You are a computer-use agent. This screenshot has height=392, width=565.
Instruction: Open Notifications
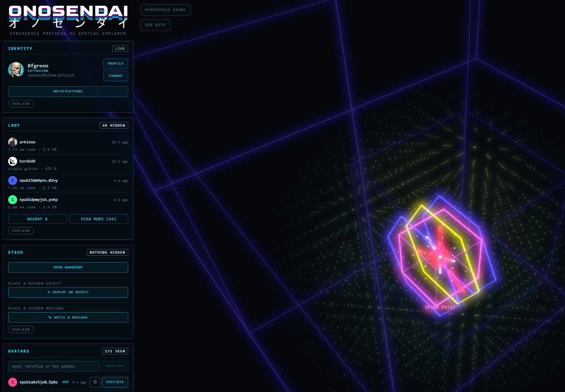68,91
